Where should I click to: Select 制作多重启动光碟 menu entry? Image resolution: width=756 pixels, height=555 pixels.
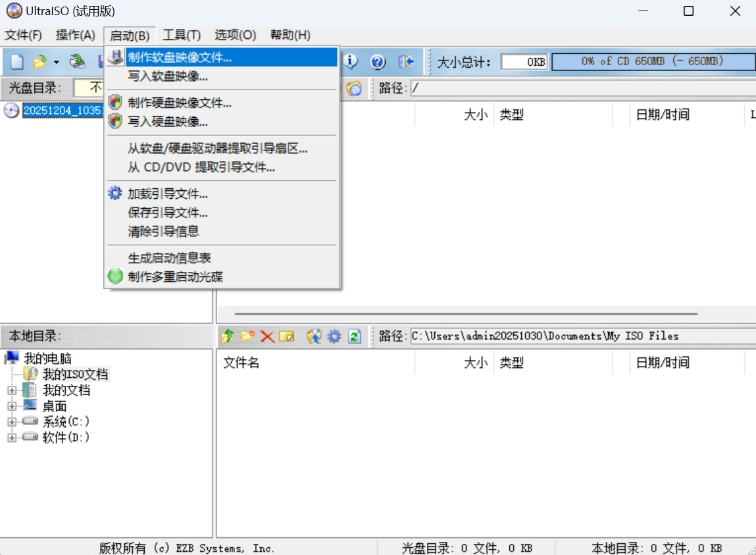(x=175, y=277)
